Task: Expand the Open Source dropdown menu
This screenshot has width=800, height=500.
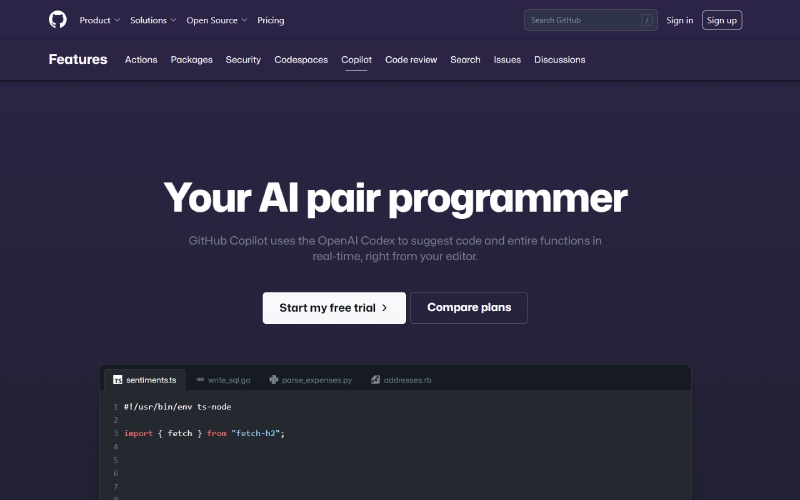Action: click(217, 20)
